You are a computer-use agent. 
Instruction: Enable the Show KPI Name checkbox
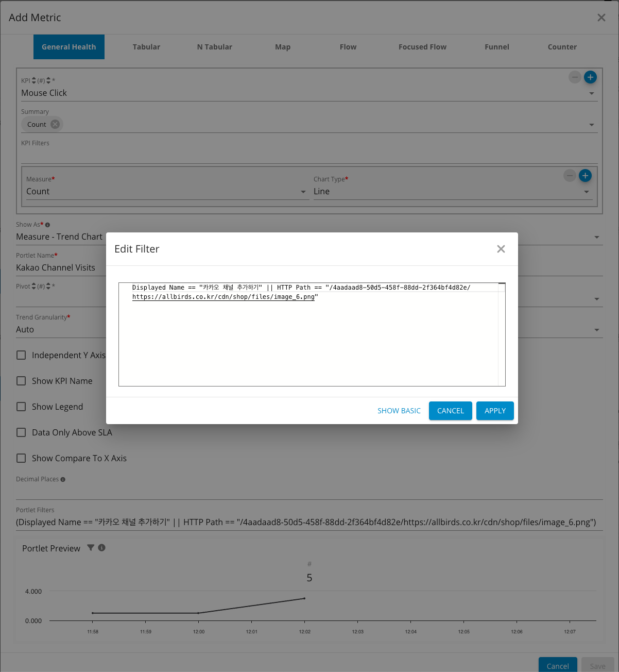21,381
